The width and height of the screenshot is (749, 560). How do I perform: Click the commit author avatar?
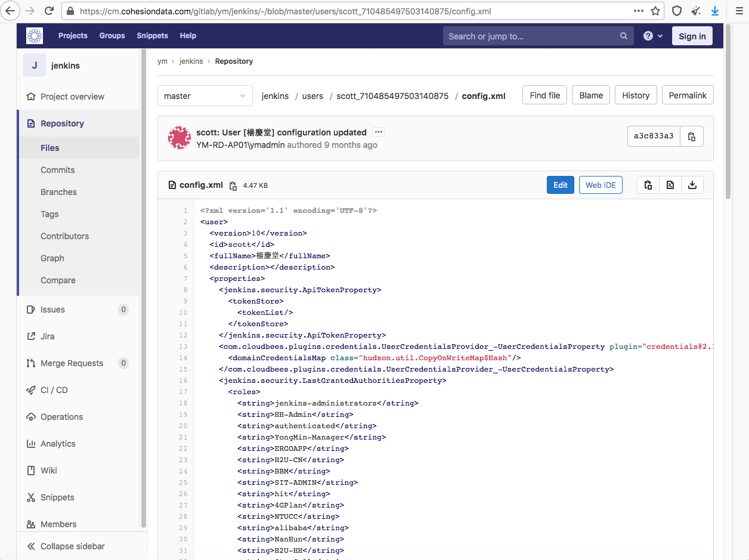click(x=179, y=138)
